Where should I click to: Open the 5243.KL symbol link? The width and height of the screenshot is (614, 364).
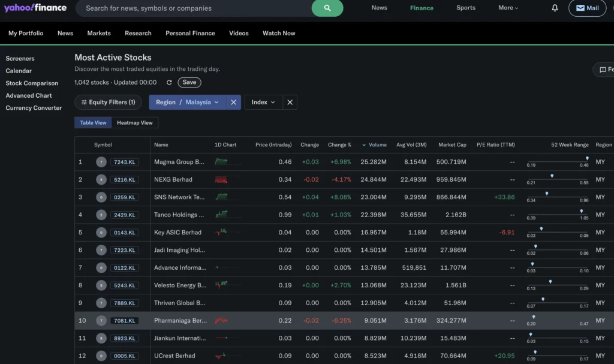pyautogui.click(x=125, y=285)
